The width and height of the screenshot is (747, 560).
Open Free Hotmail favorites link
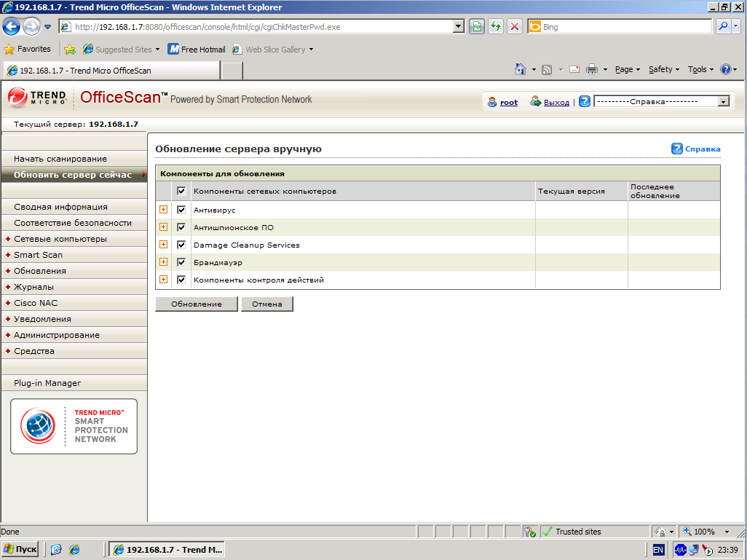pos(197,49)
